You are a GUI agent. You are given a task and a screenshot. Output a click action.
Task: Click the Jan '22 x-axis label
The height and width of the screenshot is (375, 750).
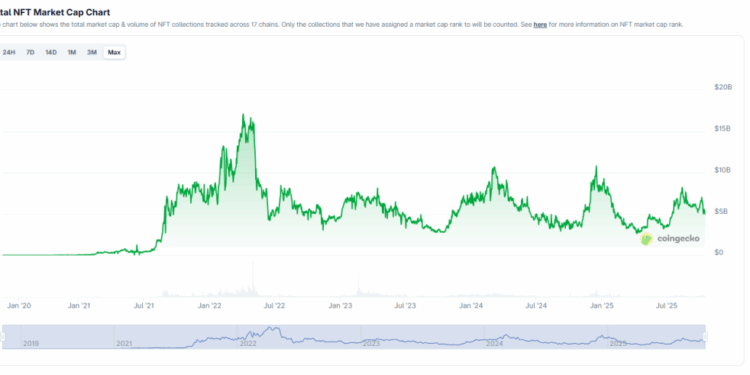(x=210, y=306)
